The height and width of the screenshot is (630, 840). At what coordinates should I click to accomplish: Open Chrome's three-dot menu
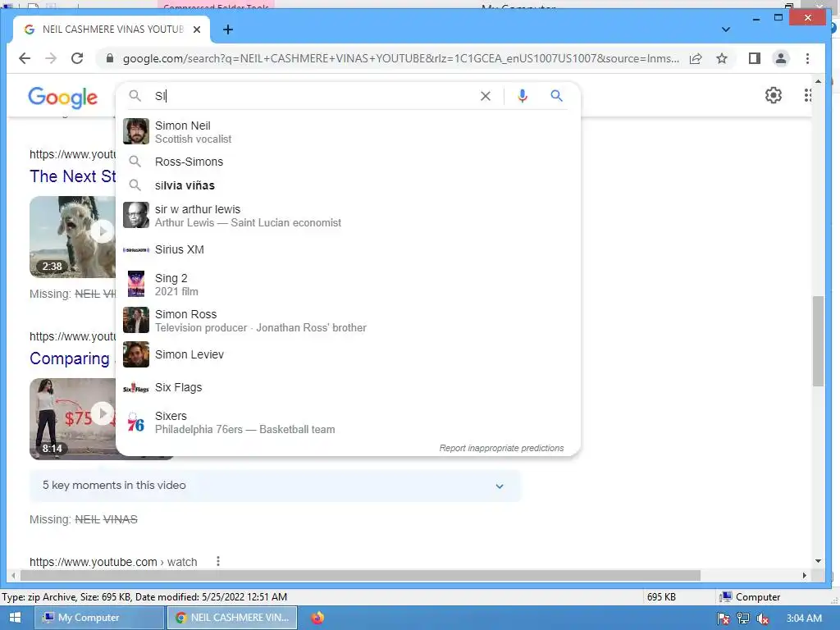(x=807, y=58)
